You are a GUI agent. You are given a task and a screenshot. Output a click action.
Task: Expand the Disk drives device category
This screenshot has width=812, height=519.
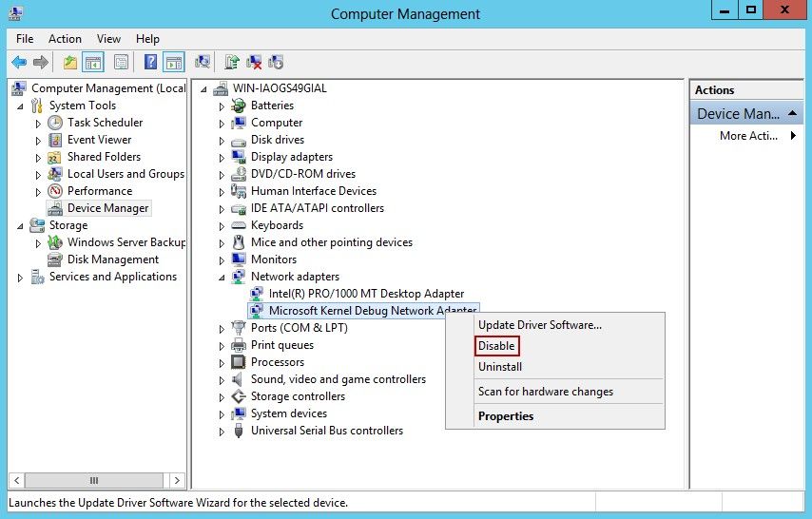pos(222,140)
